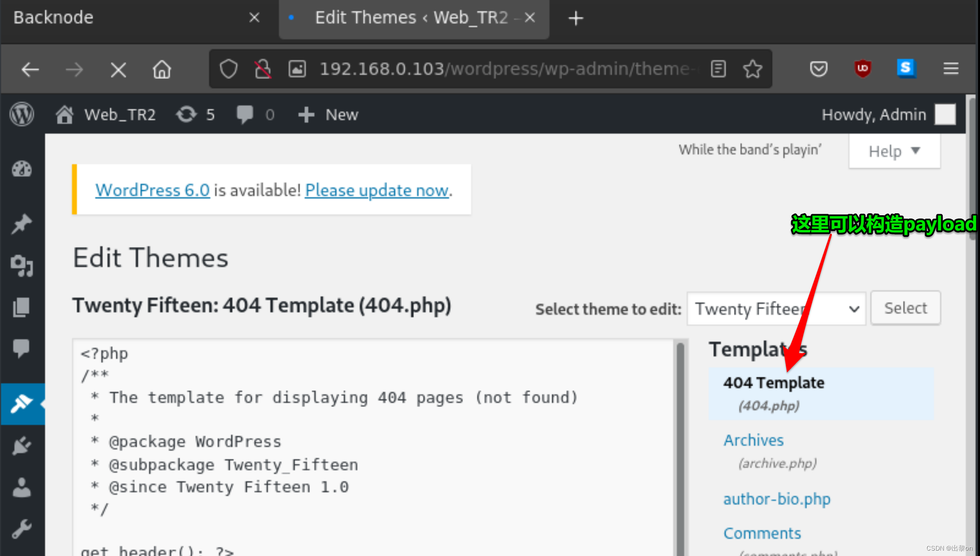Expand the Help dropdown tab
980x556 pixels.
[x=894, y=152]
